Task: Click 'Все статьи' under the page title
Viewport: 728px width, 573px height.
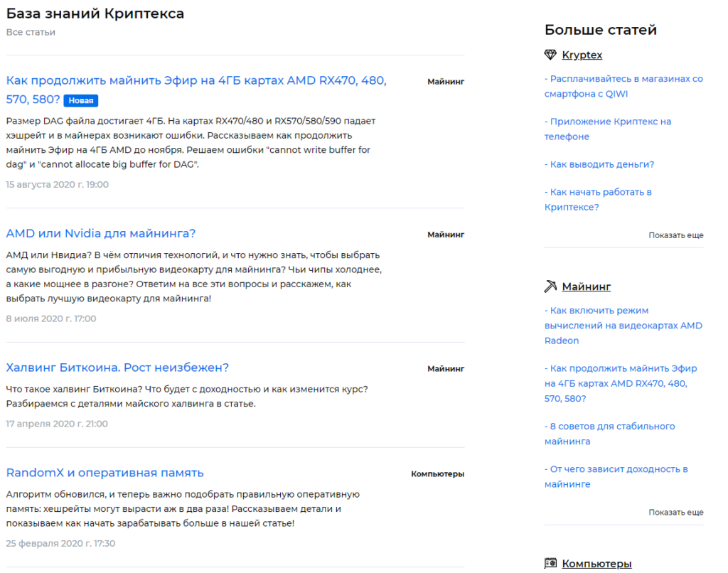Action: click(31, 32)
